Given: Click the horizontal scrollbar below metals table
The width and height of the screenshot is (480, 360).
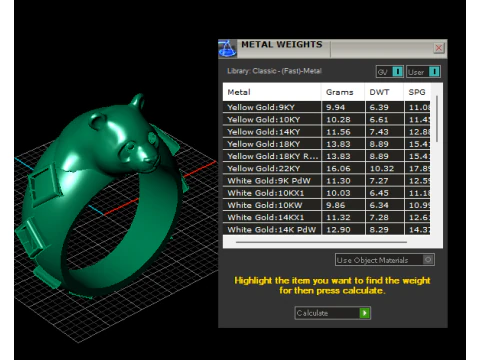Looking at the screenshot, I should [x=321, y=242].
